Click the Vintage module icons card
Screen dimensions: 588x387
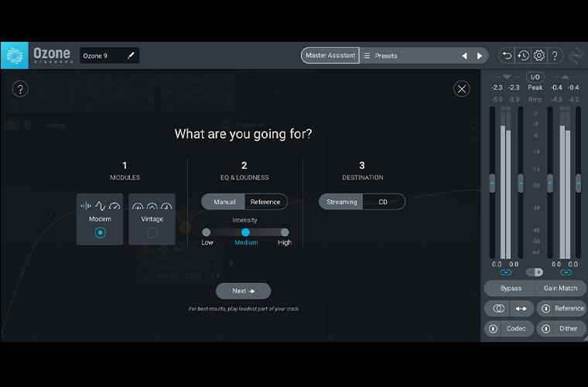click(152, 219)
